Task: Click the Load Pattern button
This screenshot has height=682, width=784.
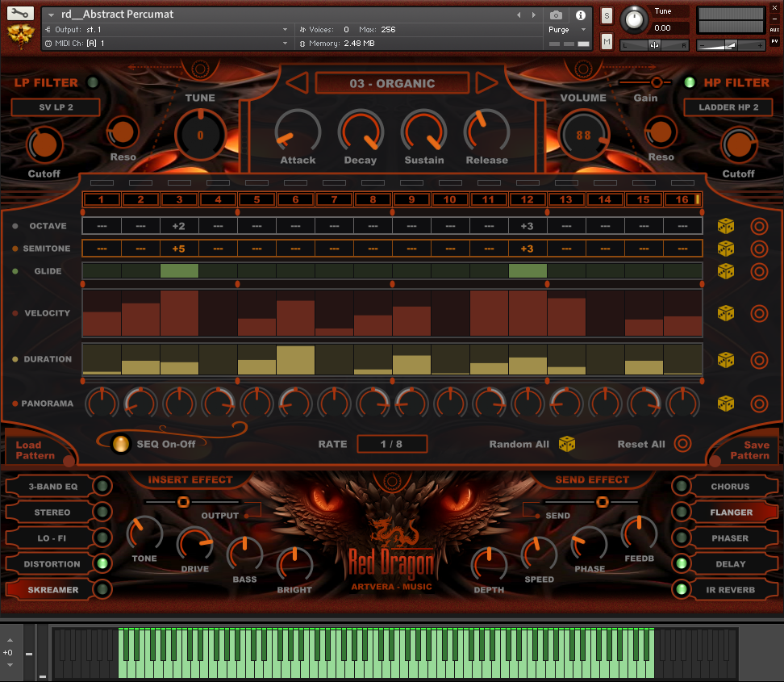Action: (35, 450)
